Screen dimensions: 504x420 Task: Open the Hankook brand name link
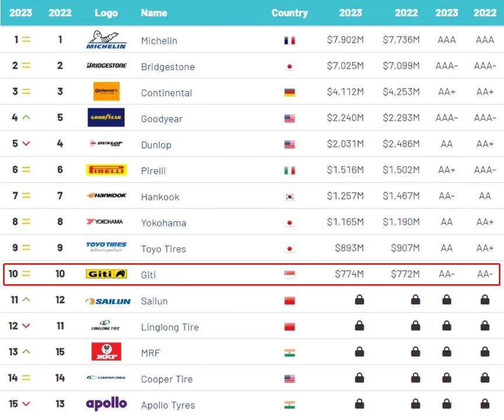tap(160, 197)
